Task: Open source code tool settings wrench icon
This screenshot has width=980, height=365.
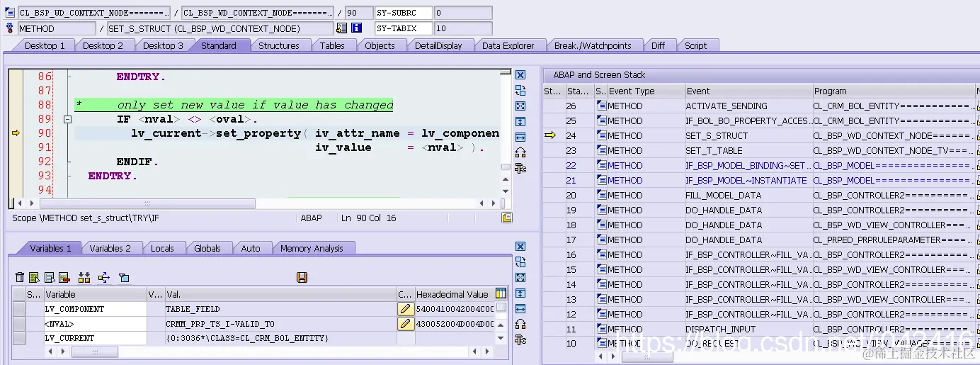Action: [x=520, y=168]
